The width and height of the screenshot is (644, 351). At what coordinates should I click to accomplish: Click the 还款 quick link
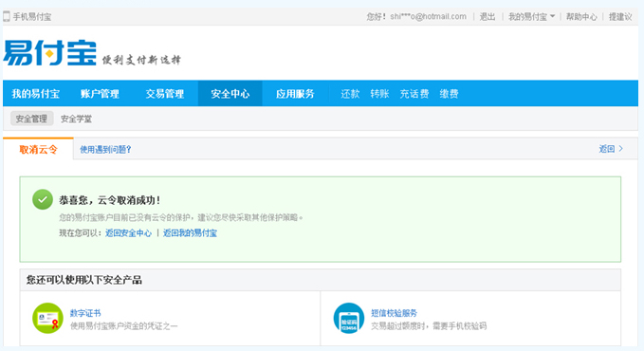[x=350, y=94]
